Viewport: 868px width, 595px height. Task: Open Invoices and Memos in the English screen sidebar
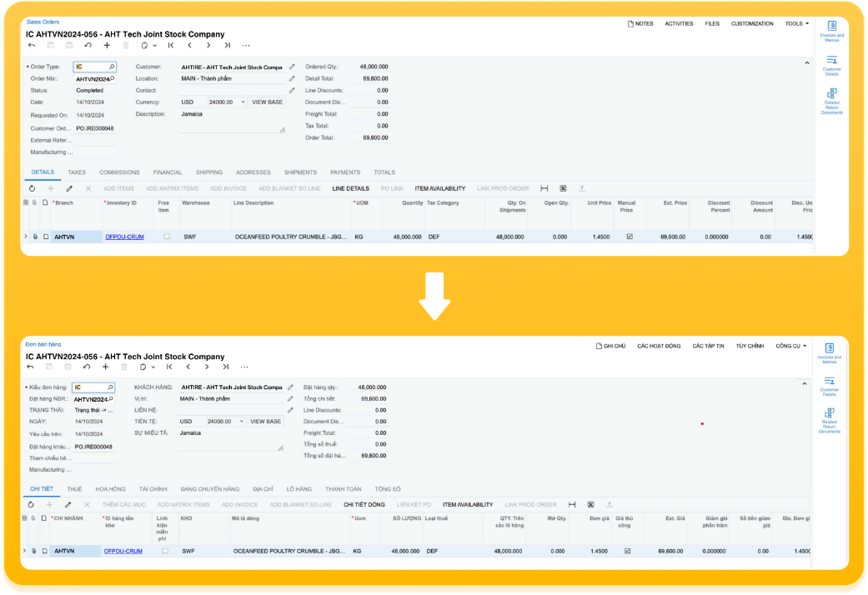pyautogui.click(x=831, y=30)
